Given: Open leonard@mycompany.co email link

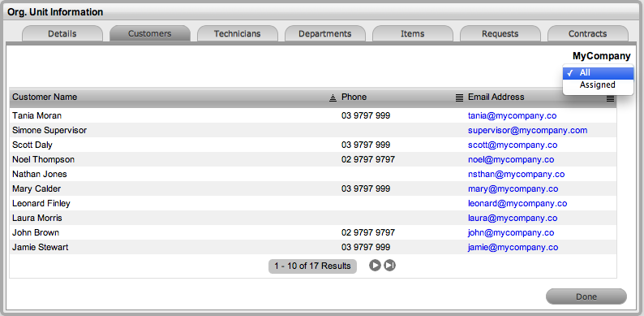Looking at the screenshot, I should (x=517, y=204).
